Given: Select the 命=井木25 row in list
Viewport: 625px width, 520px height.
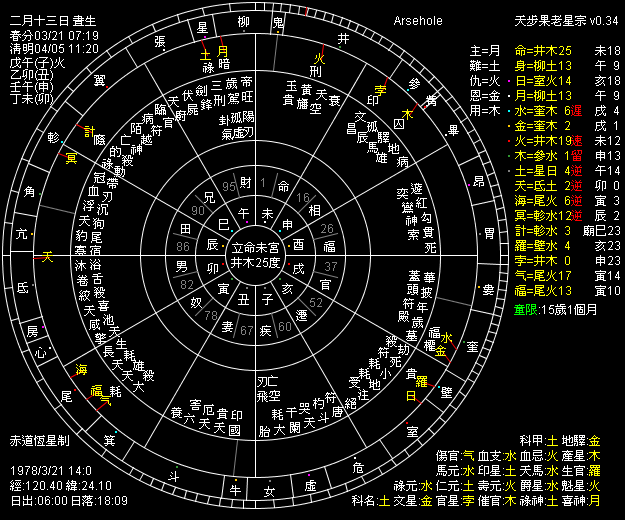Looking at the screenshot, I should tap(542, 50).
